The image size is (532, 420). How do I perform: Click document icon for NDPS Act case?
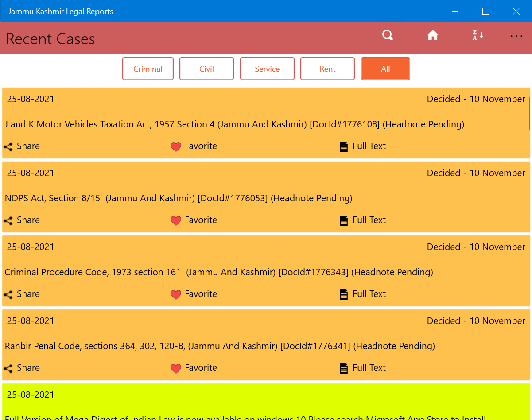pyautogui.click(x=343, y=221)
